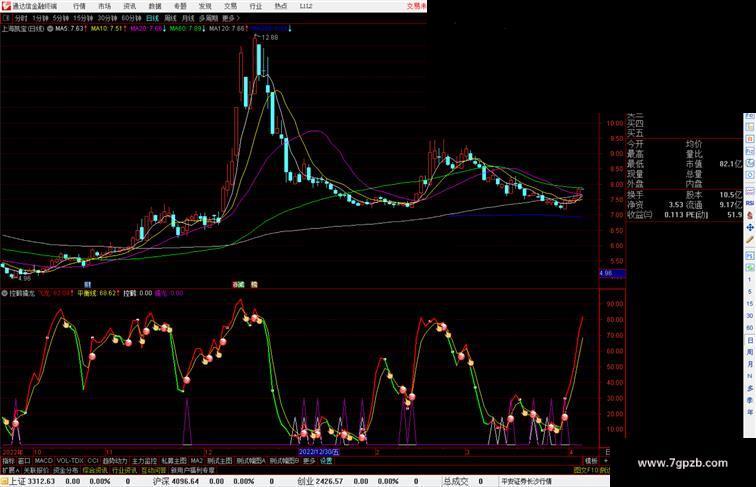The height and width of the screenshot is (487, 756).
Task: Open the 互动问答 tab
Action: click(x=154, y=470)
